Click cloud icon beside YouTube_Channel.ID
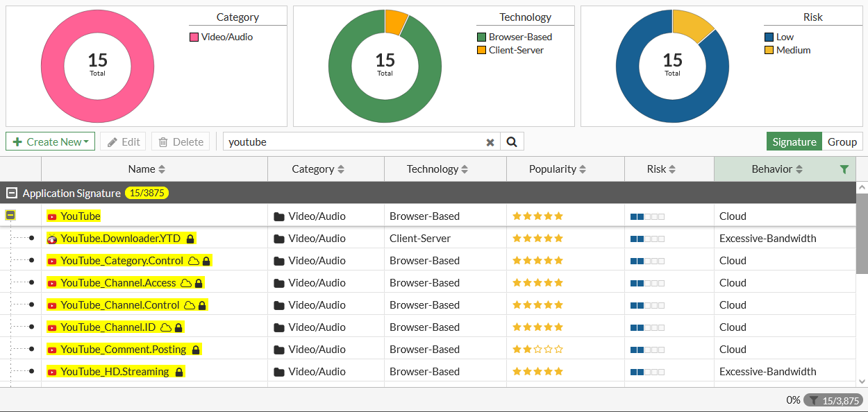Viewport: 868px width, 412px height. (x=166, y=327)
